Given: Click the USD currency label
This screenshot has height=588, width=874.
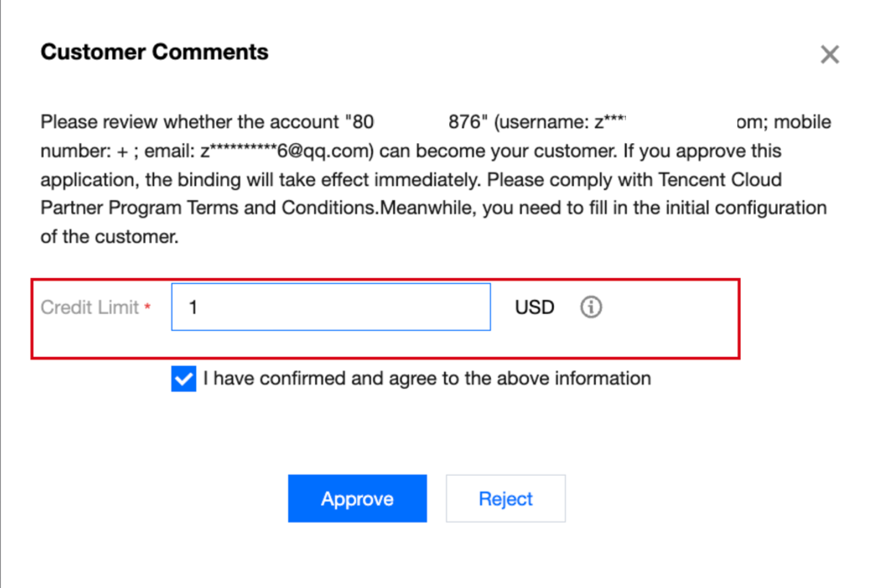Looking at the screenshot, I should click(x=534, y=307).
